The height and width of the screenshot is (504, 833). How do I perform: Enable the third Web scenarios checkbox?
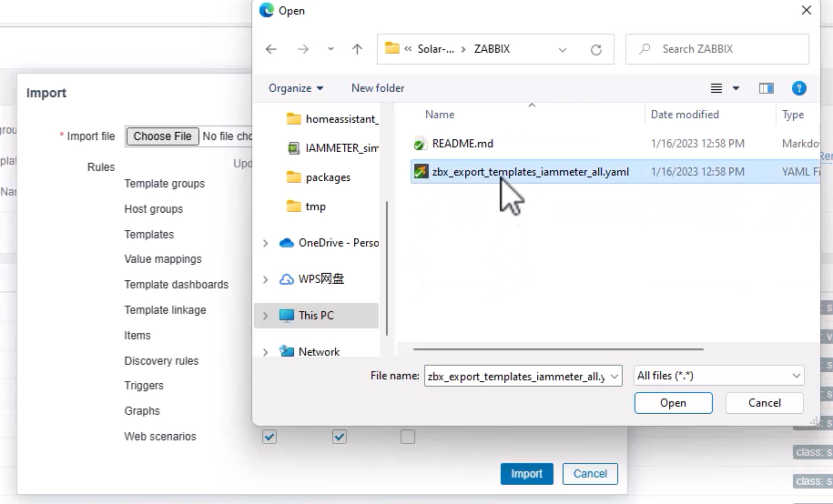(x=408, y=438)
